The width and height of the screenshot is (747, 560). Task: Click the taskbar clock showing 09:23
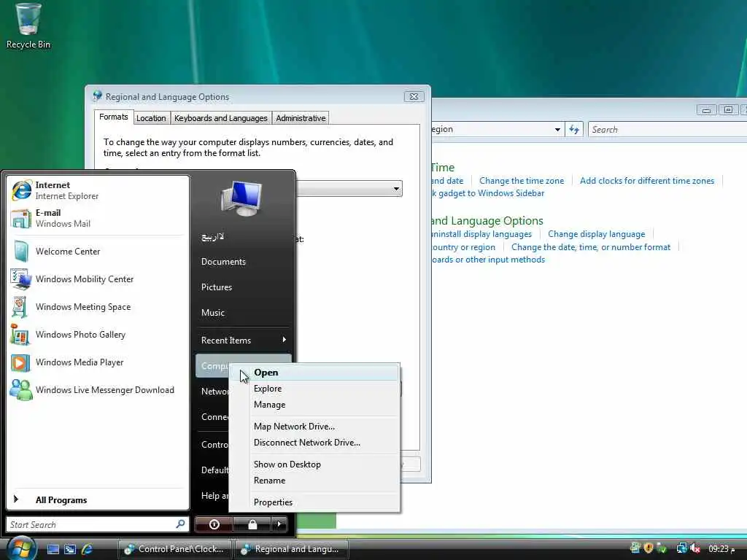[x=721, y=549]
